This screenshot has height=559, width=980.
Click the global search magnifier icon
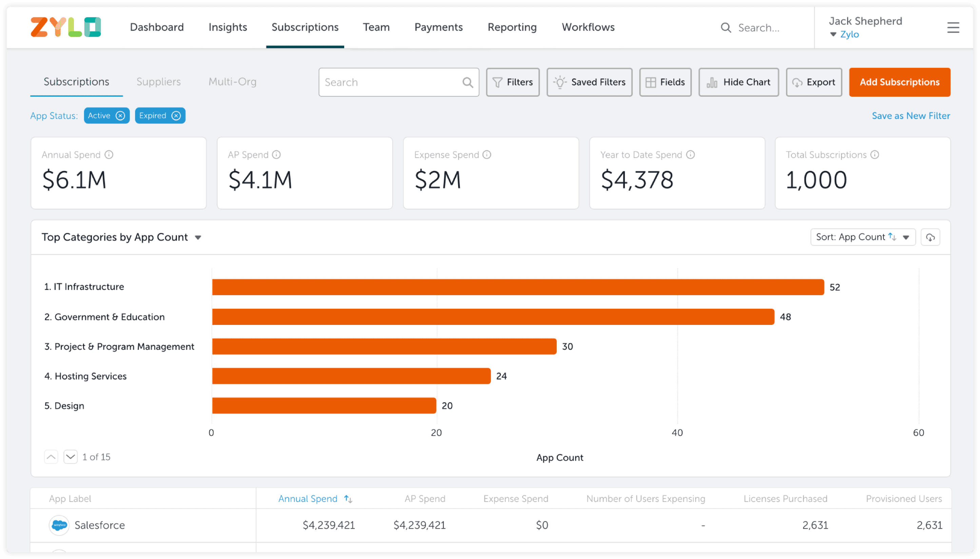(726, 27)
